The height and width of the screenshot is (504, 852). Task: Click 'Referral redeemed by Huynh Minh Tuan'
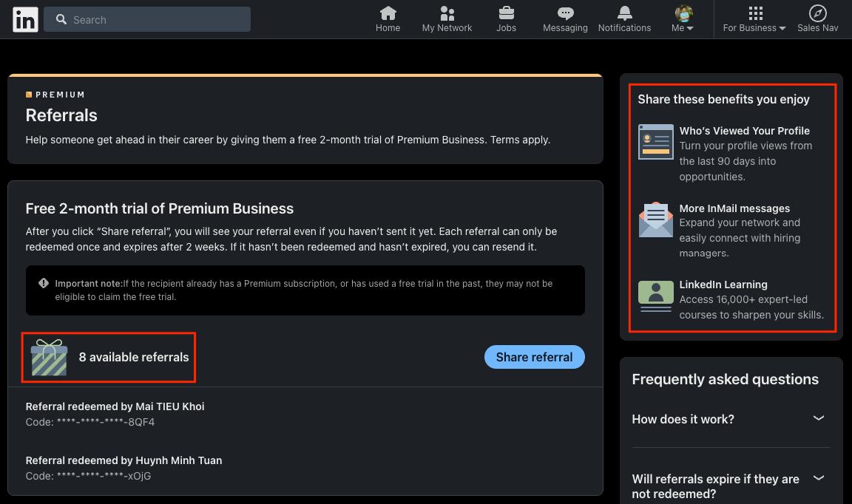pos(124,460)
